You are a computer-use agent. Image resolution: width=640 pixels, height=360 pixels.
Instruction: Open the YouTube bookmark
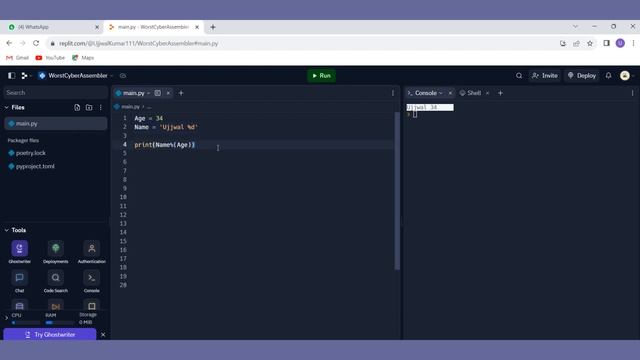coord(50,58)
